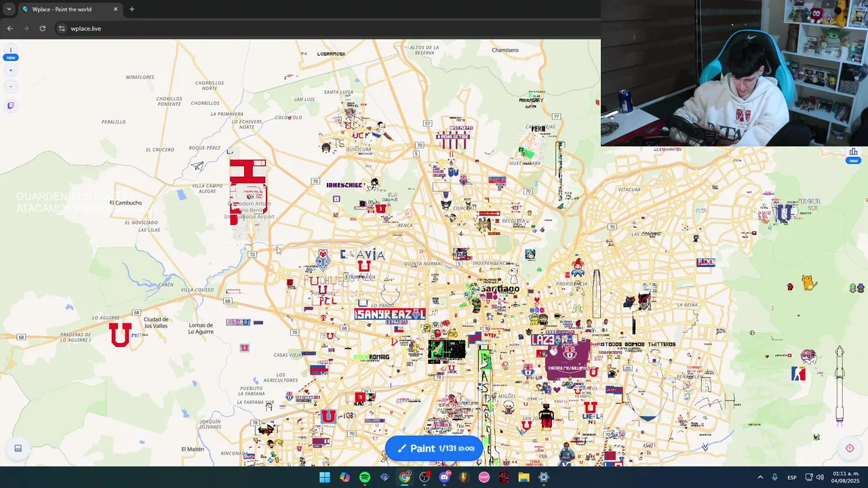This screenshot has height=488, width=868.
Task: Zoom in the map with plus button
Action: click(x=11, y=70)
